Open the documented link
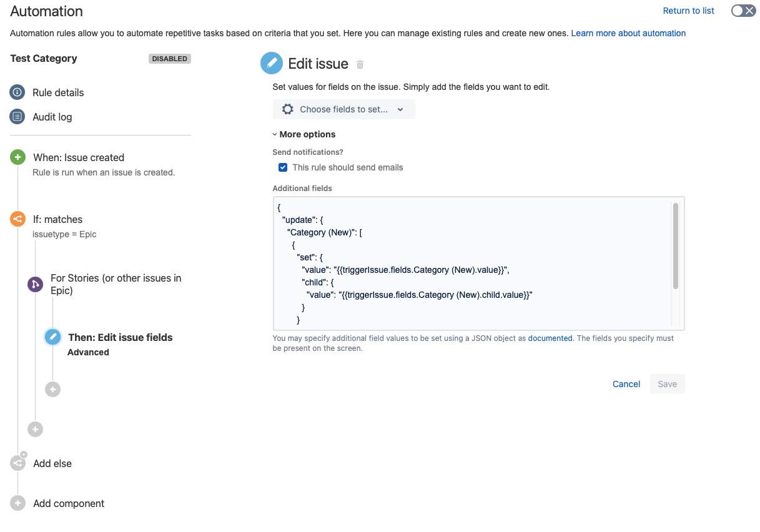The image size is (760, 532). coord(550,338)
